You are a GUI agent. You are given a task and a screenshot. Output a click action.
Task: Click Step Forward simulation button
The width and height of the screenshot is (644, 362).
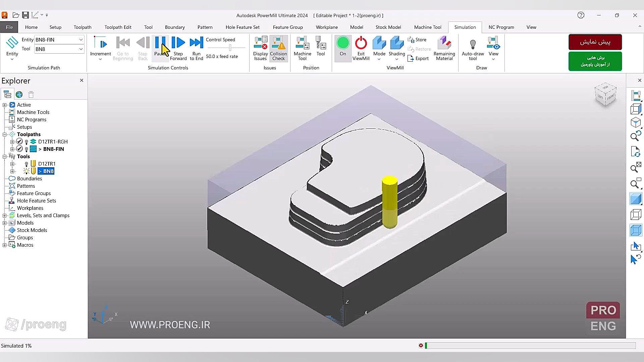(x=178, y=48)
